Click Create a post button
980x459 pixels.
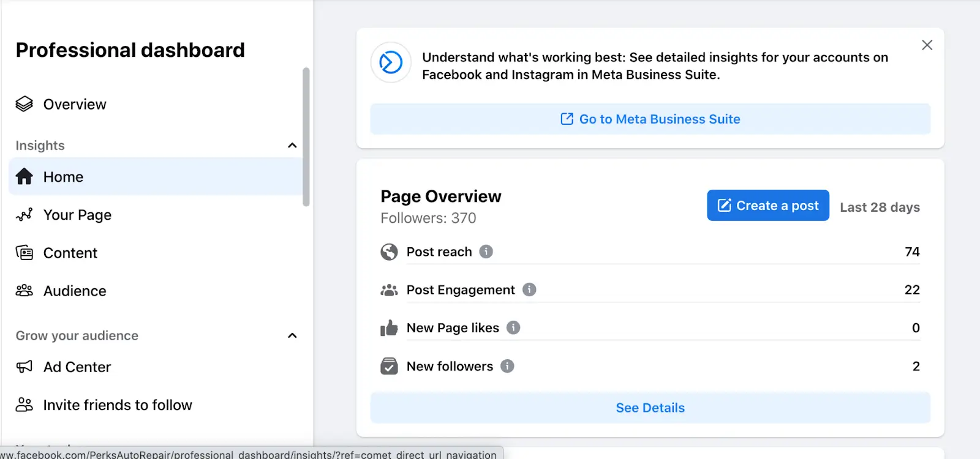[x=768, y=206]
